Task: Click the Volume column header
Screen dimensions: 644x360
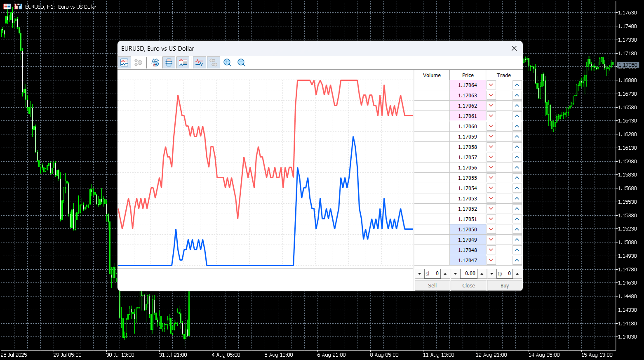Action: (x=432, y=75)
